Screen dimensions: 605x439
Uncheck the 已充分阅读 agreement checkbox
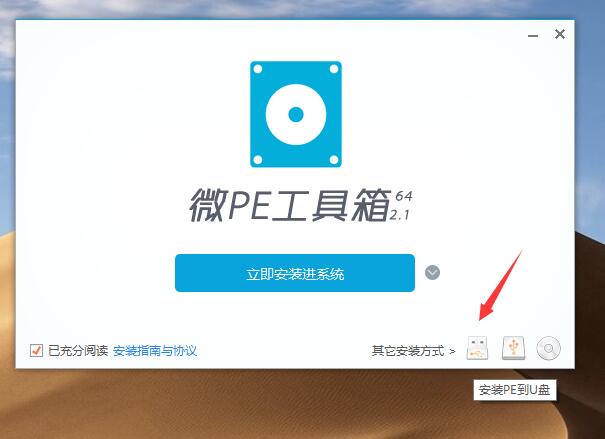click(36, 350)
